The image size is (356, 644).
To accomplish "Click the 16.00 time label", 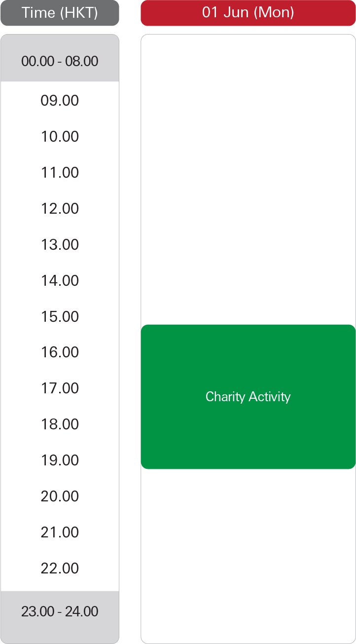I will click(60, 352).
